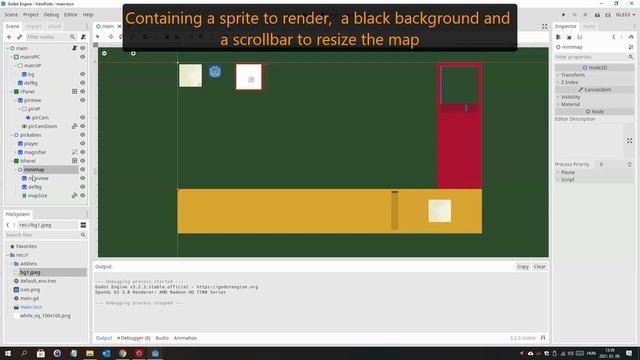Toggle distraction-free mode icon
This screenshot has width=640, height=360.
[x=544, y=27]
